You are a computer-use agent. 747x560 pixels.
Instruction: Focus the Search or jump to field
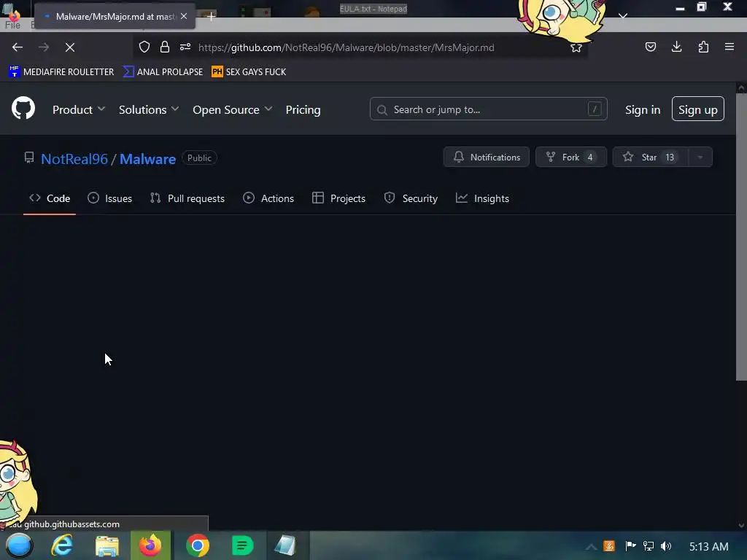488,109
